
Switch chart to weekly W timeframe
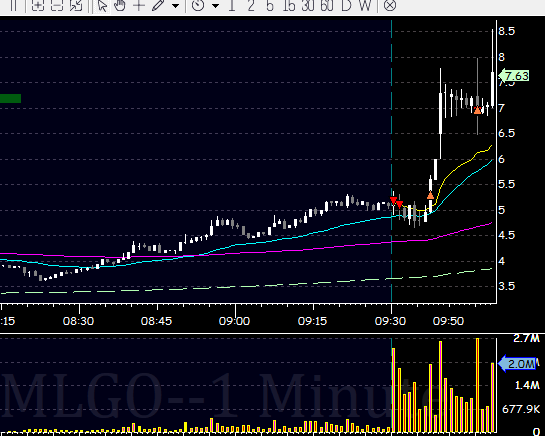tap(365, 5)
